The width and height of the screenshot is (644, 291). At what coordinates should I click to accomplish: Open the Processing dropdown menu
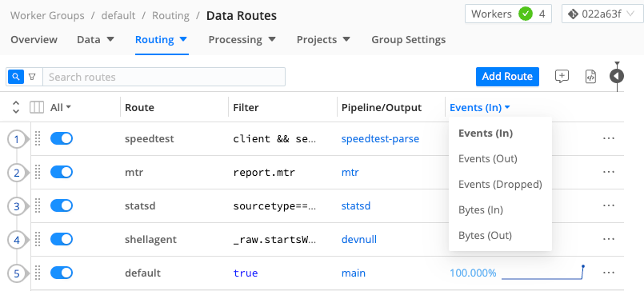pos(242,40)
